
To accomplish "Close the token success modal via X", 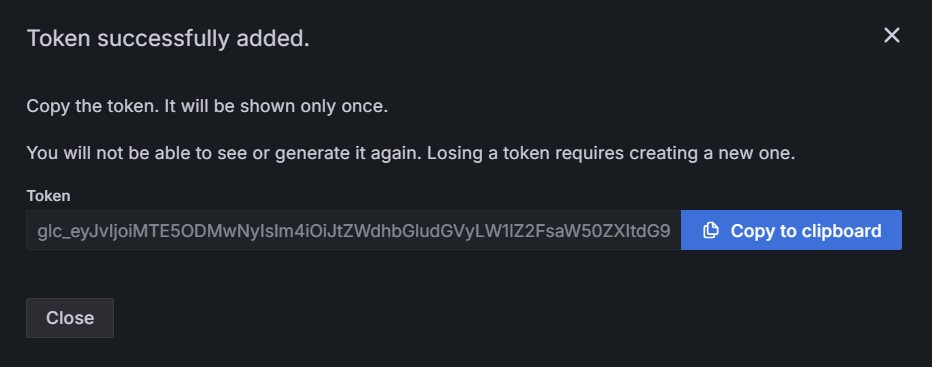I will pyautogui.click(x=892, y=36).
